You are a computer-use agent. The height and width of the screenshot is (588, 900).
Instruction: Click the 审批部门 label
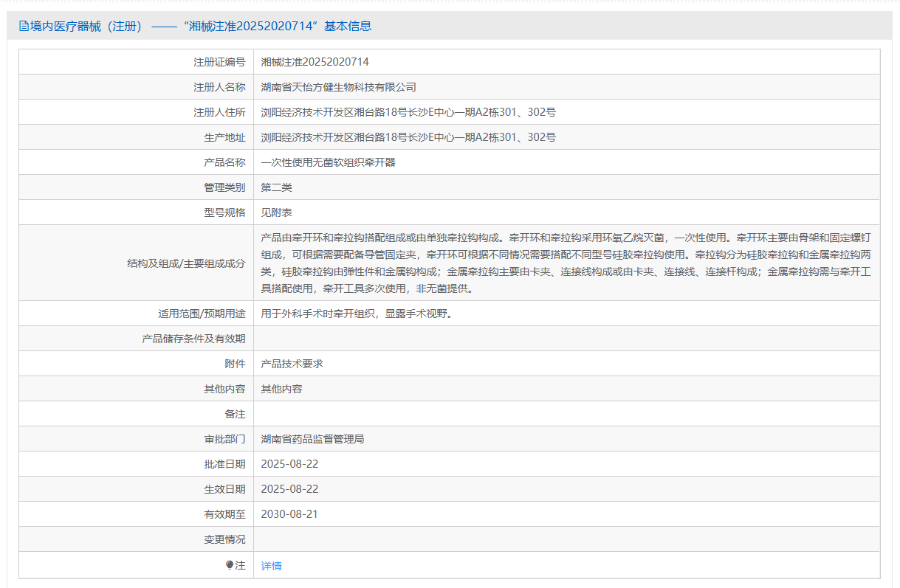tap(224, 439)
